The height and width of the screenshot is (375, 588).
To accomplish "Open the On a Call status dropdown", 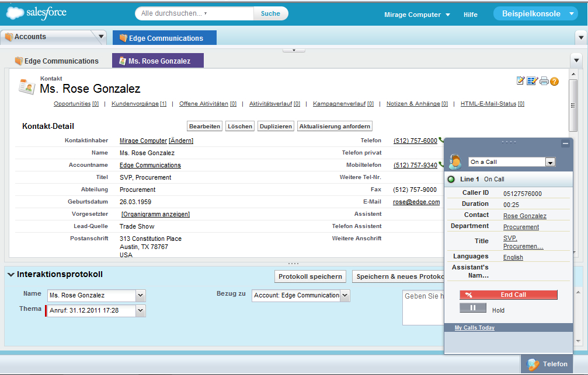I will pos(550,162).
